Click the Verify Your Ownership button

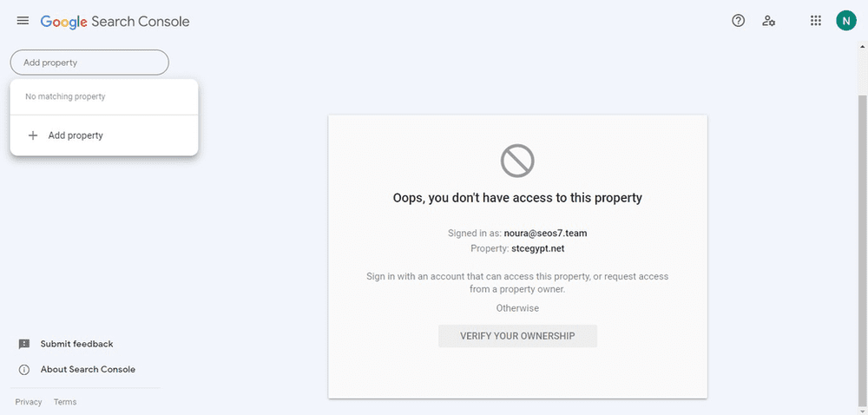[517, 336]
